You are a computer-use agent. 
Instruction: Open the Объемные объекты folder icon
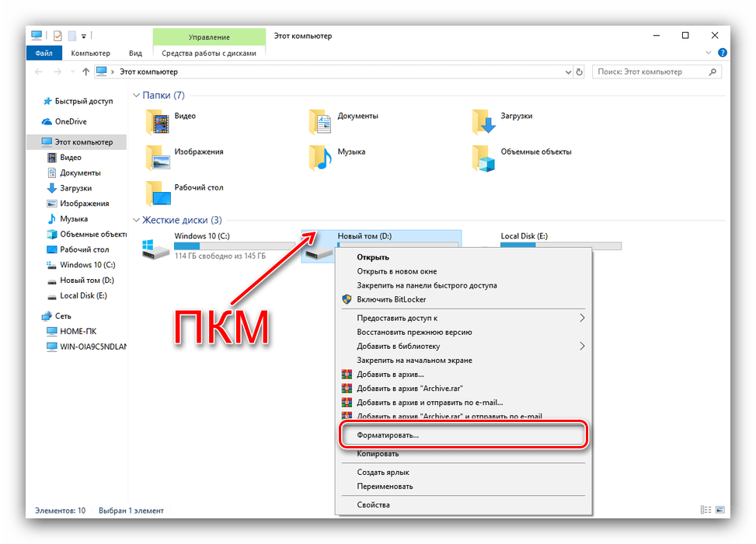point(483,157)
